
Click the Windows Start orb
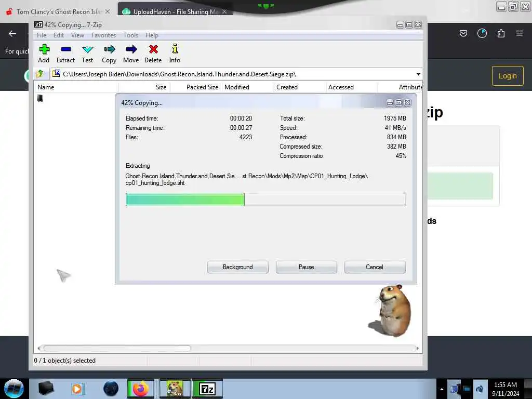14,389
